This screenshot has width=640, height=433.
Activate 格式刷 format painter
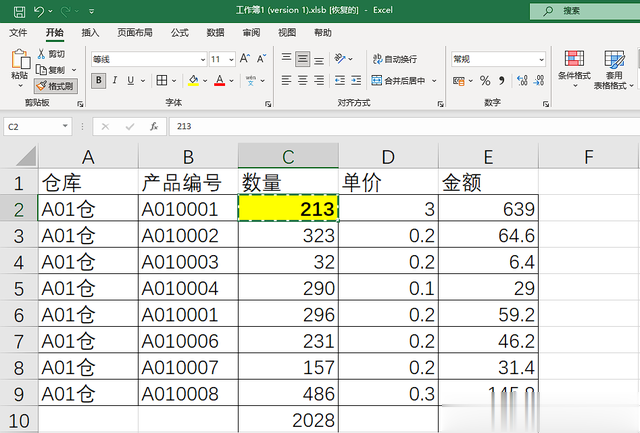(55, 86)
